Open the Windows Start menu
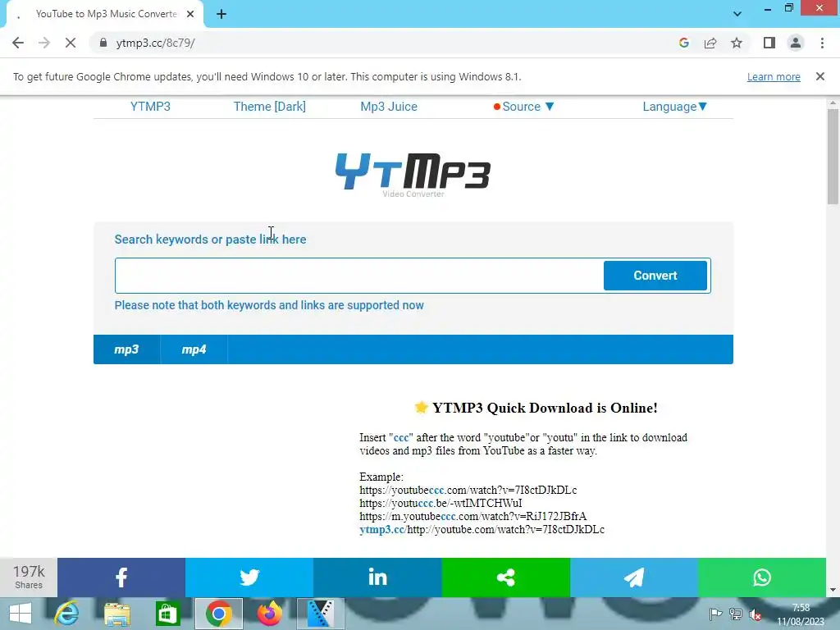The image size is (840, 630). pyautogui.click(x=20, y=614)
